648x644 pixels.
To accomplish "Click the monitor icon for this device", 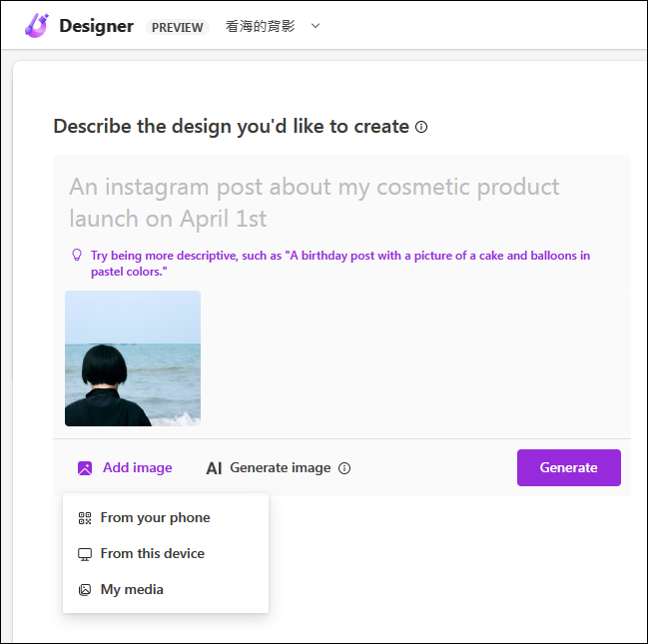I will click(85, 554).
